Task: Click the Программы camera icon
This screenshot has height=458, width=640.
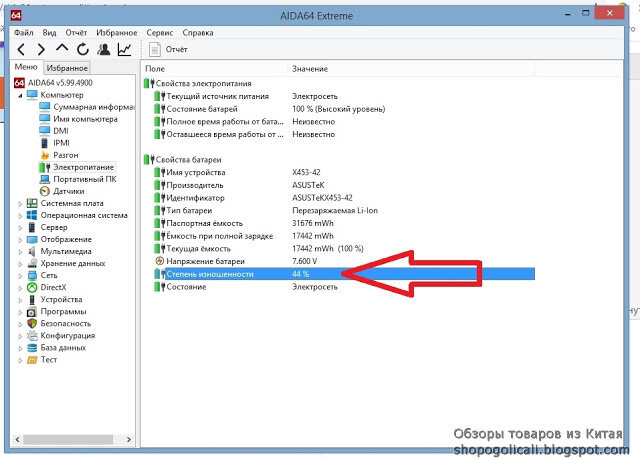Action: (x=32, y=312)
